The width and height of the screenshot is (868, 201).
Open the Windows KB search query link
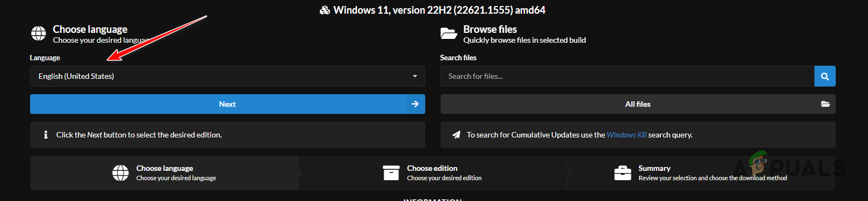pos(626,135)
